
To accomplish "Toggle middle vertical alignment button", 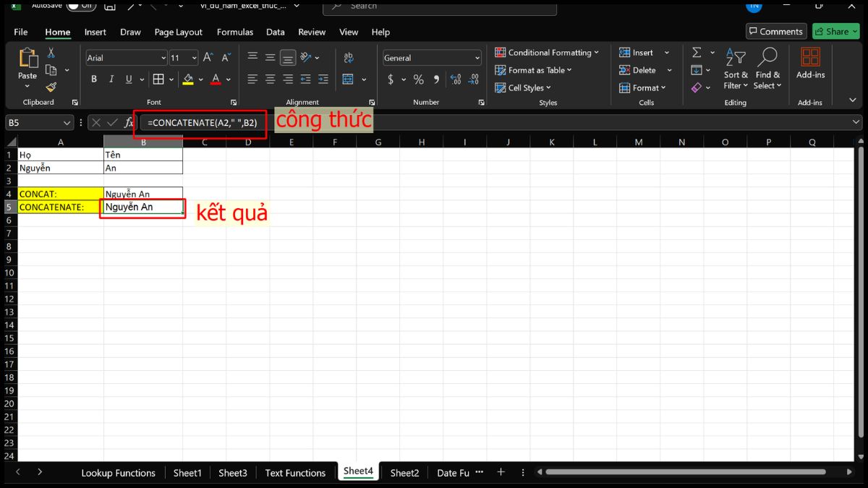I will (x=270, y=58).
